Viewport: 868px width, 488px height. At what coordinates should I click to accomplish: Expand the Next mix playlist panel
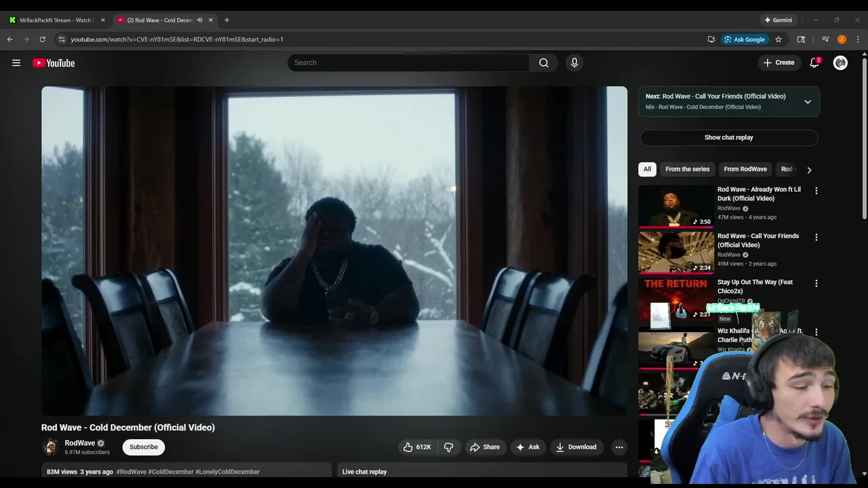pyautogui.click(x=808, y=102)
